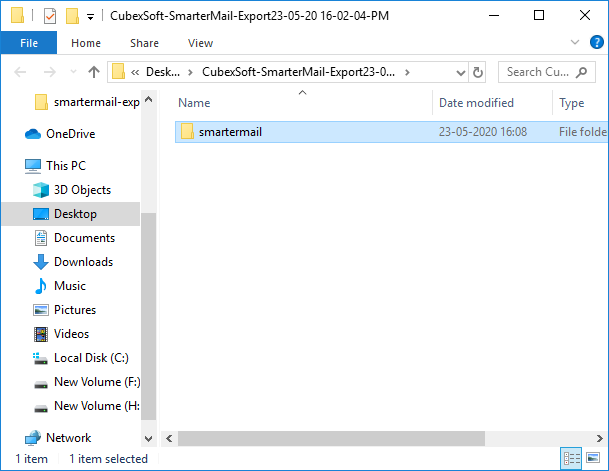Click the Videos film icon

pos(41,334)
